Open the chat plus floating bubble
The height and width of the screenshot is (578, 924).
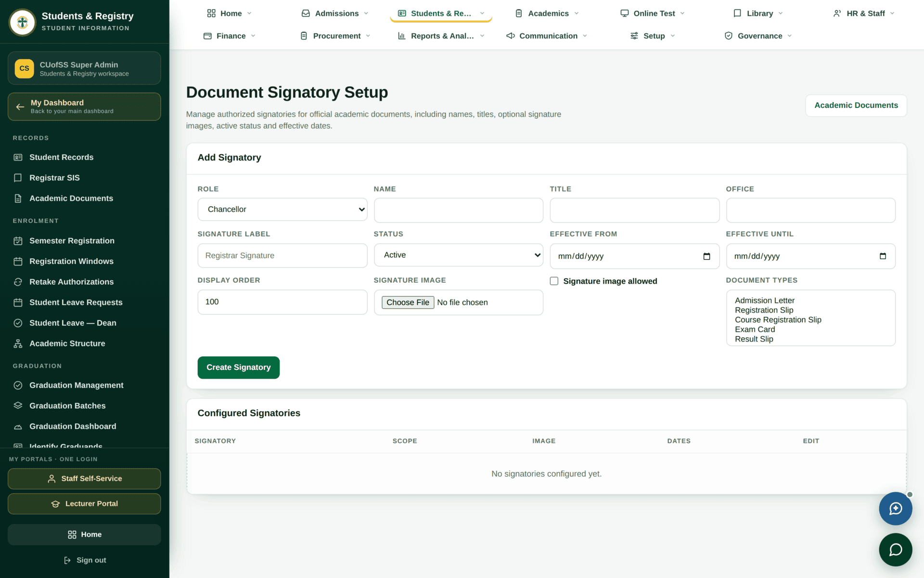pos(895,509)
